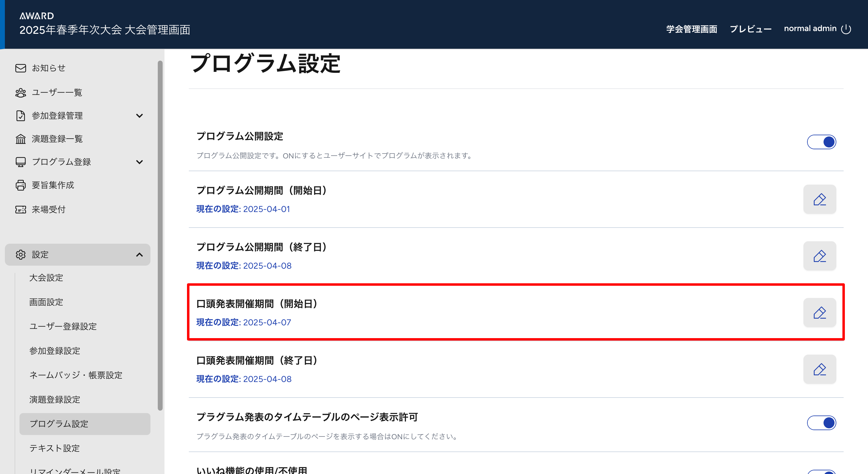Click the power logout icon beside normal admin
The height and width of the screenshot is (474, 868).
coord(846,29)
